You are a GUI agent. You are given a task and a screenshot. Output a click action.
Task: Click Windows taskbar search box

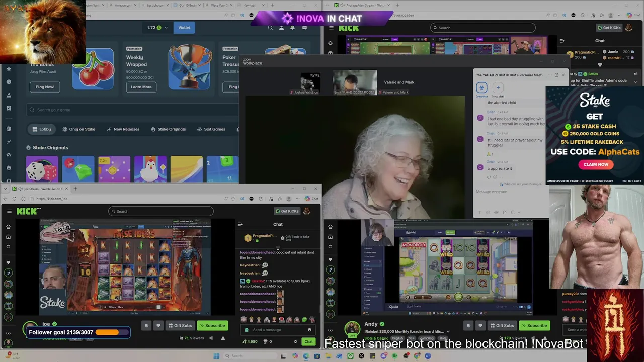249,356
